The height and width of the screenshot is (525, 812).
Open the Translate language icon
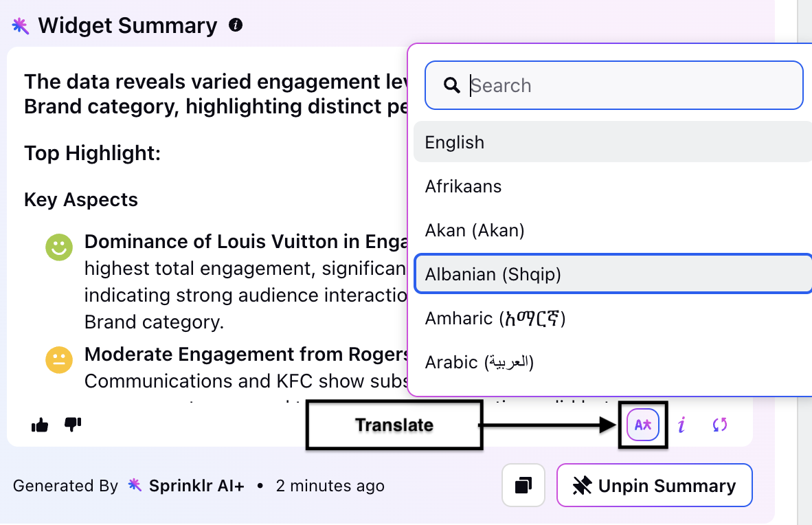642,425
